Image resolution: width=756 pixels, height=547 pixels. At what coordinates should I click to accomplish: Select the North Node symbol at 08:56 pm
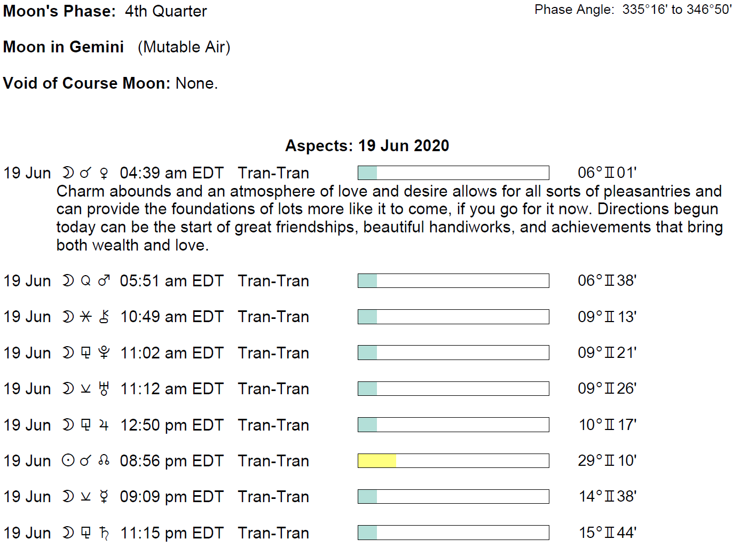click(104, 460)
